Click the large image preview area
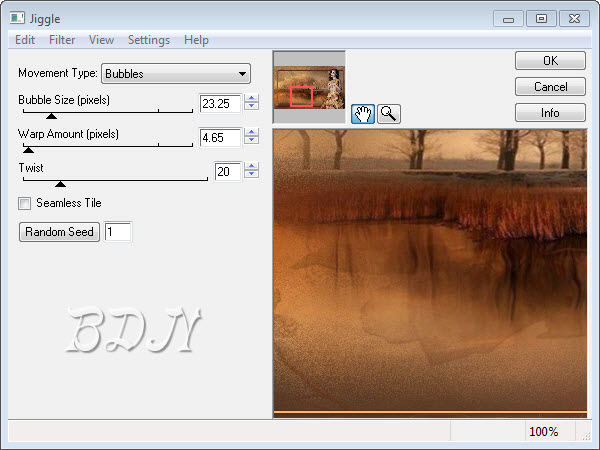600x450 pixels. pos(430,273)
